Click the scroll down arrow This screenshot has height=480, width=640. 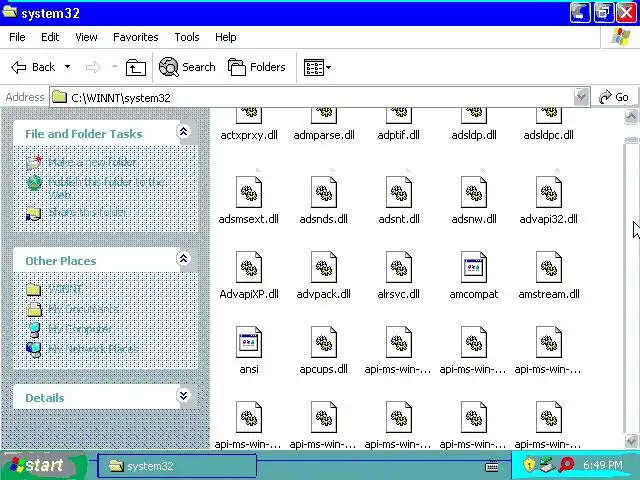tap(631, 441)
